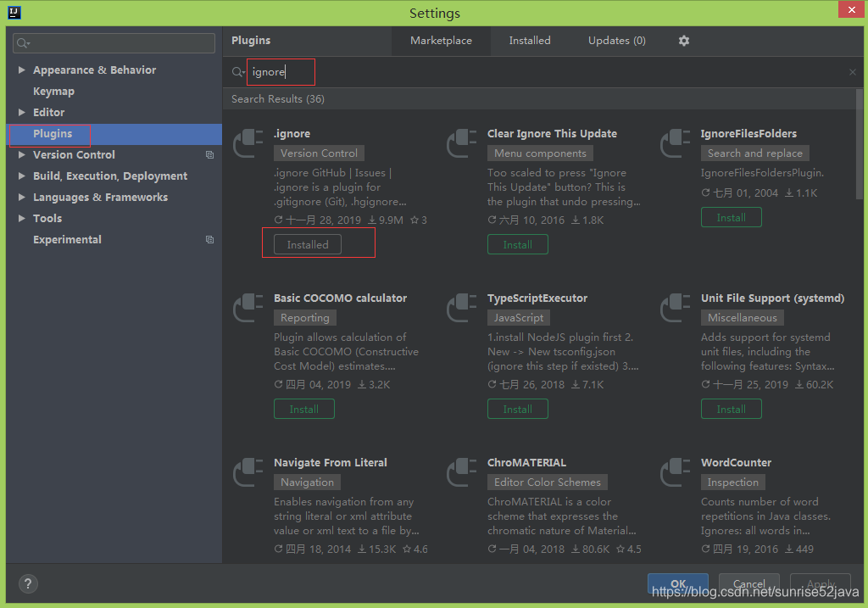
Task: Close the Settings dialog window
Action: coord(851,9)
